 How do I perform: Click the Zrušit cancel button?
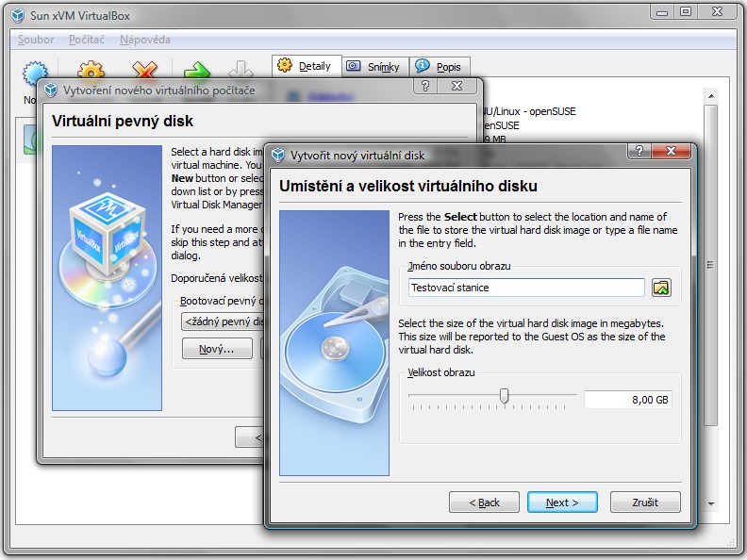(x=645, y=502)
